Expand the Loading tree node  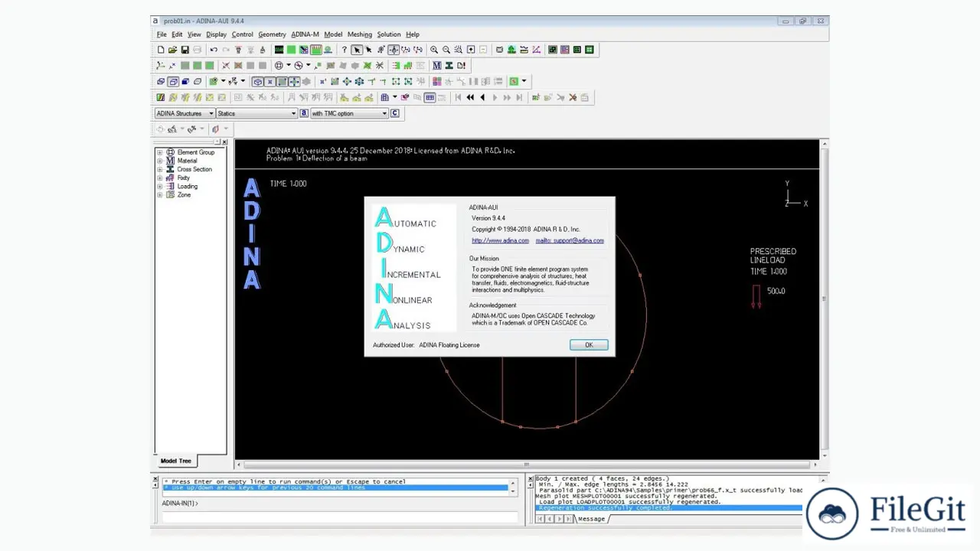click(160, 186)
